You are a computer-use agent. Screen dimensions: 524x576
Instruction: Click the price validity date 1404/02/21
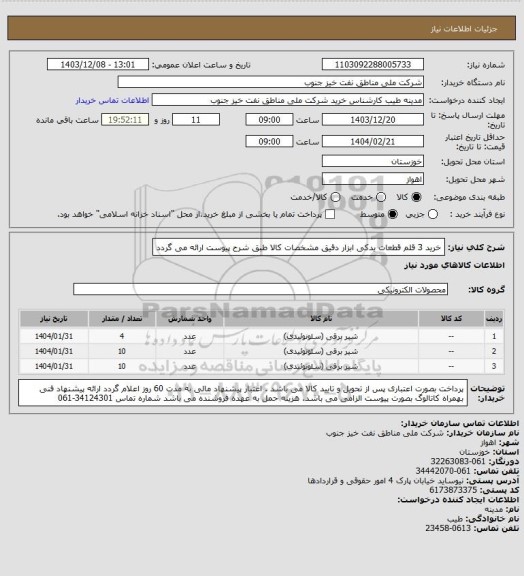(373, 141)
